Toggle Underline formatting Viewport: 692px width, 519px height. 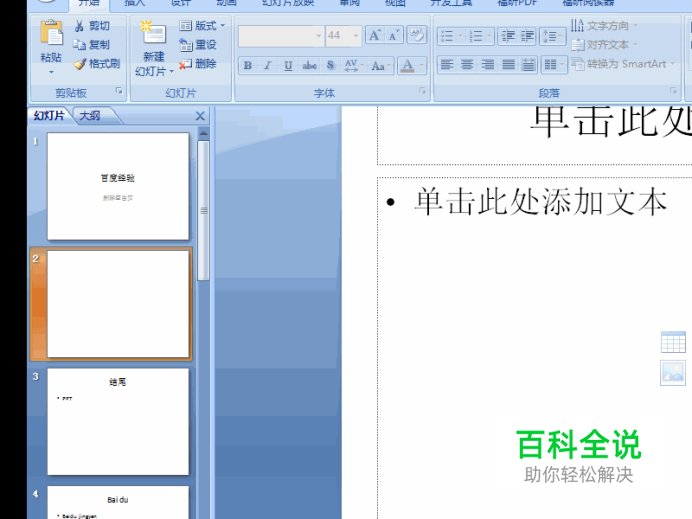[288, 66]
